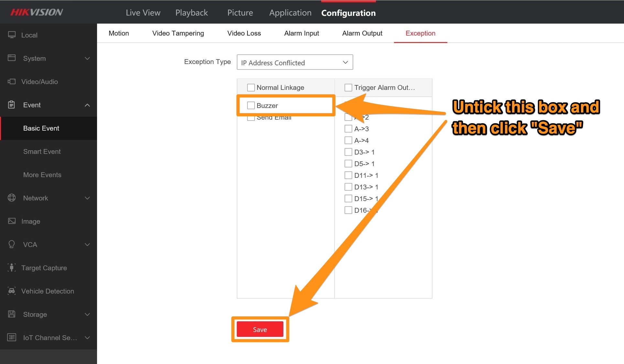624x364 pixels.
Task: Toggle the Normal Linkage checkbox
Action: [x=251, y=88]
